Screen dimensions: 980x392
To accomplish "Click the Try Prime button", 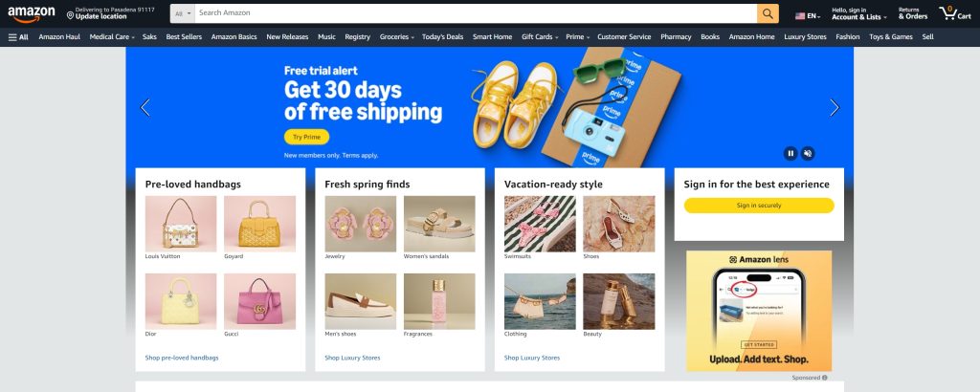I will (306, 138).
